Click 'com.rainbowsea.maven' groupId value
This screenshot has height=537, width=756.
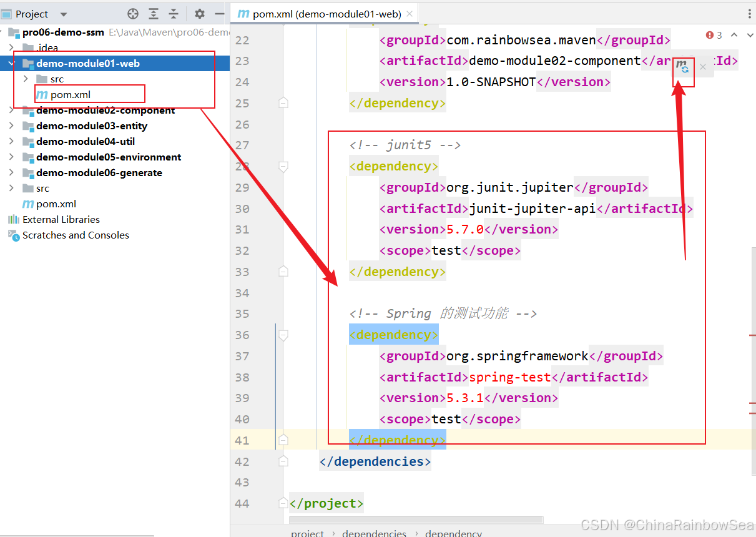[x=521, y=41]
